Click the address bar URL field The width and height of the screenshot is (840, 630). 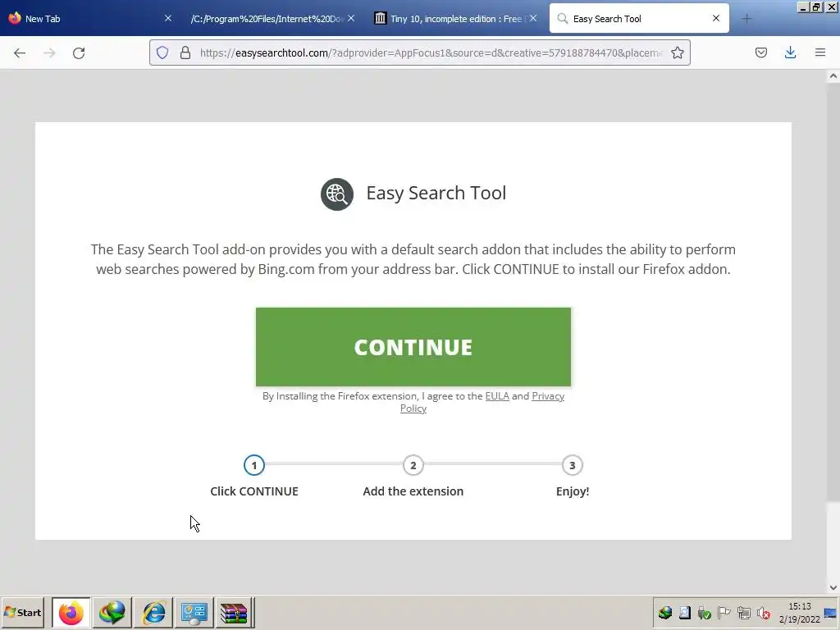[431, 52]
